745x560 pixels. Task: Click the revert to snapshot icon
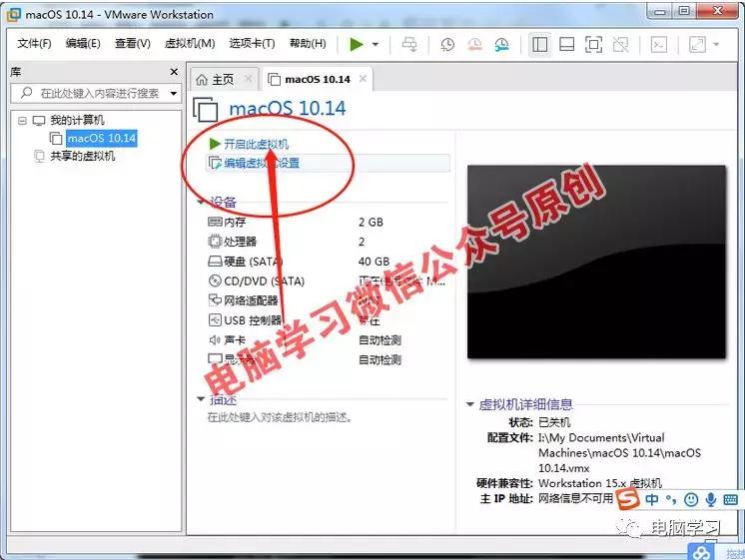pyautogui.click(x=474, y=45)
